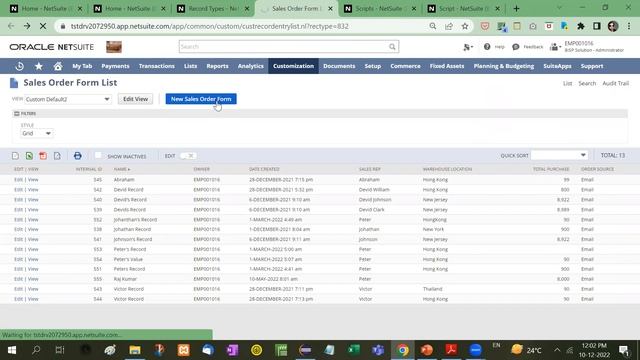Open Audit Trail link
The height and width of the screenshot is (360, 640).
(x=615, y=83)
